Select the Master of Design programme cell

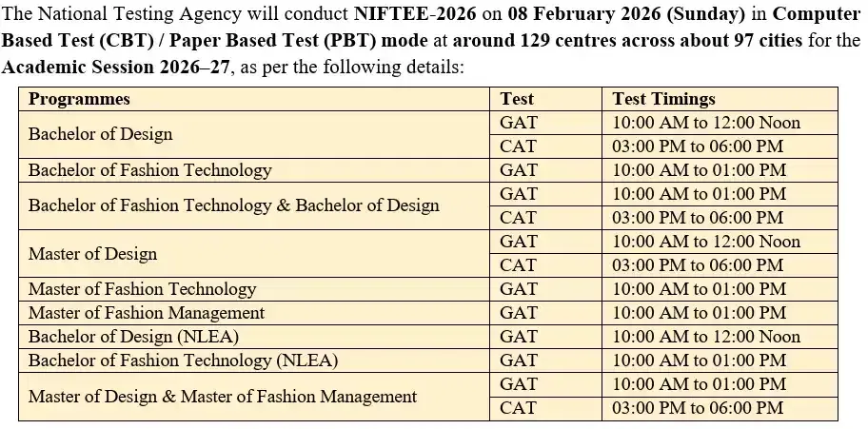[92, 254]
